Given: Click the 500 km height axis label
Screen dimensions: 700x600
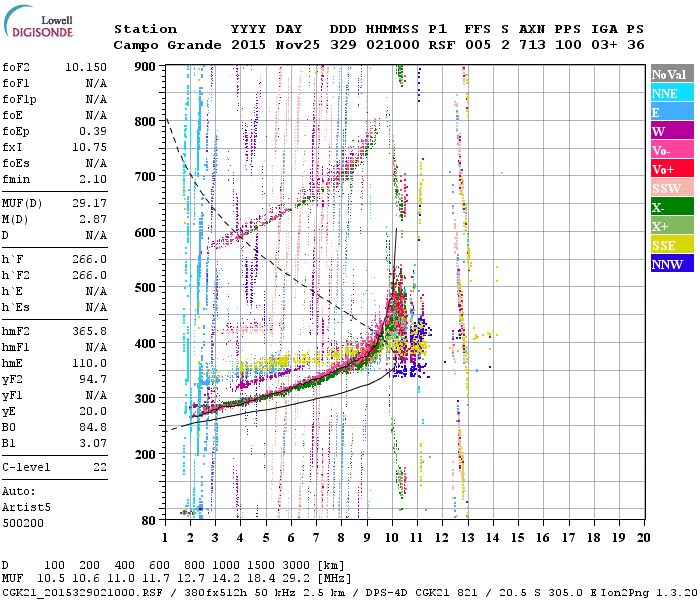Looking at the screenshot, I should (x=145, y=288).
